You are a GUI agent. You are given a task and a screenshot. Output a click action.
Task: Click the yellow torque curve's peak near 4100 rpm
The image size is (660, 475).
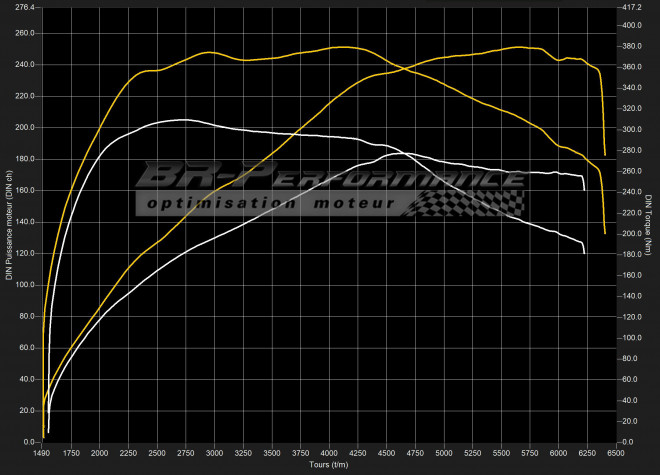click(343, 47)
